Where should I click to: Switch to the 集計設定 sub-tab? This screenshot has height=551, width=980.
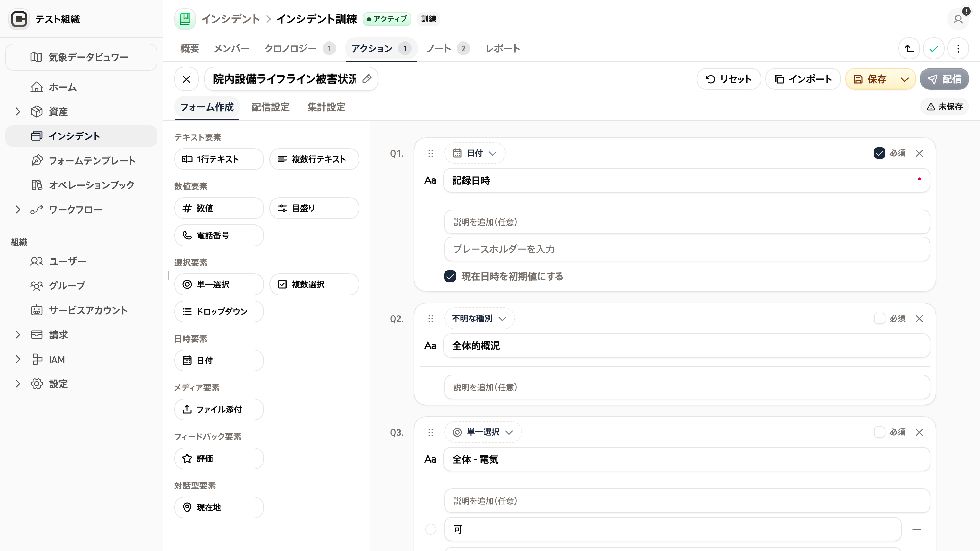tap(326, 107)
